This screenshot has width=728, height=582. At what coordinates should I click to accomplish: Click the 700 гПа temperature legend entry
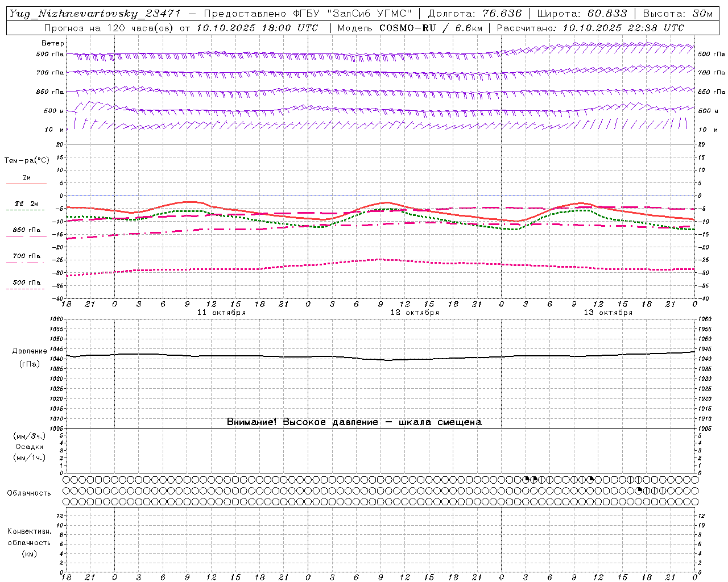27,256
